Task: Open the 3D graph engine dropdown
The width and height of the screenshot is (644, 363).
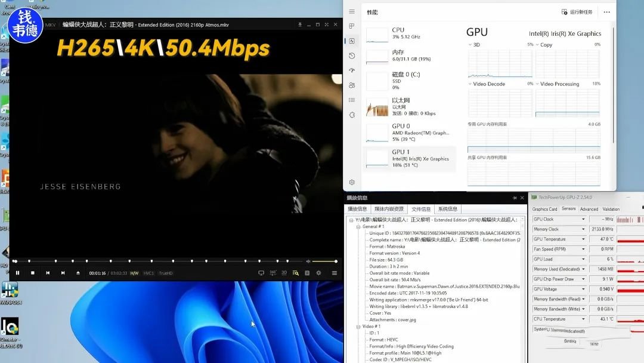Action: 470,45
